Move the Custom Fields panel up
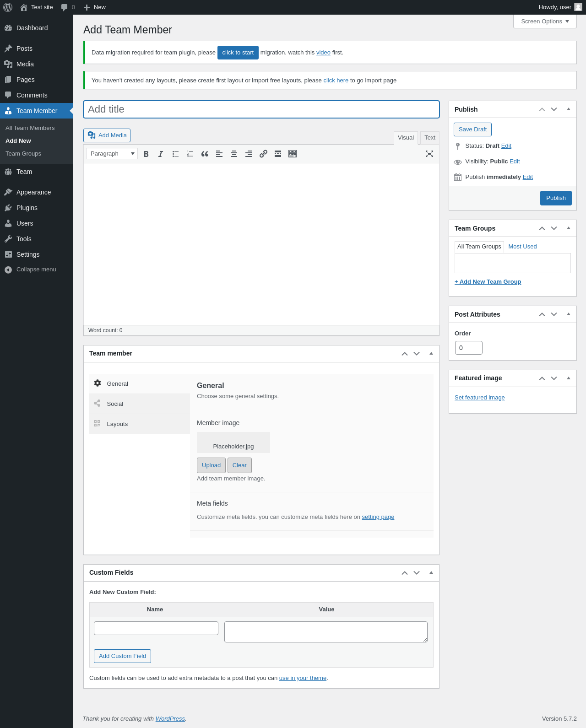This screenshot has height=728, width=586. [x=405, y=573]
